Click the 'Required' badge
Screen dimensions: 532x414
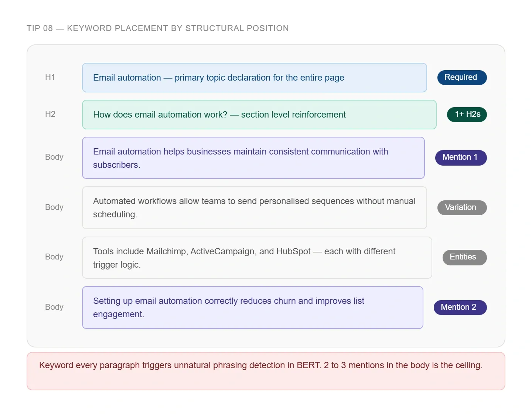point(462,78)
